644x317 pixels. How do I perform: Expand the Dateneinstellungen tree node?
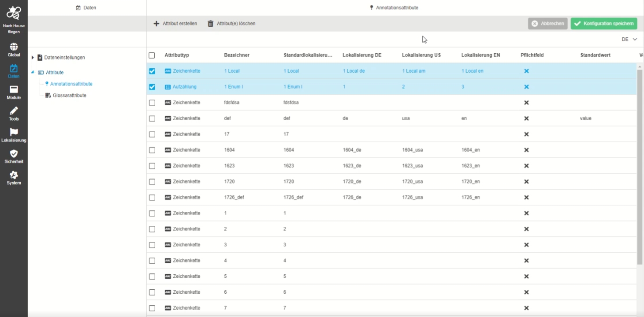click(33, 58)
